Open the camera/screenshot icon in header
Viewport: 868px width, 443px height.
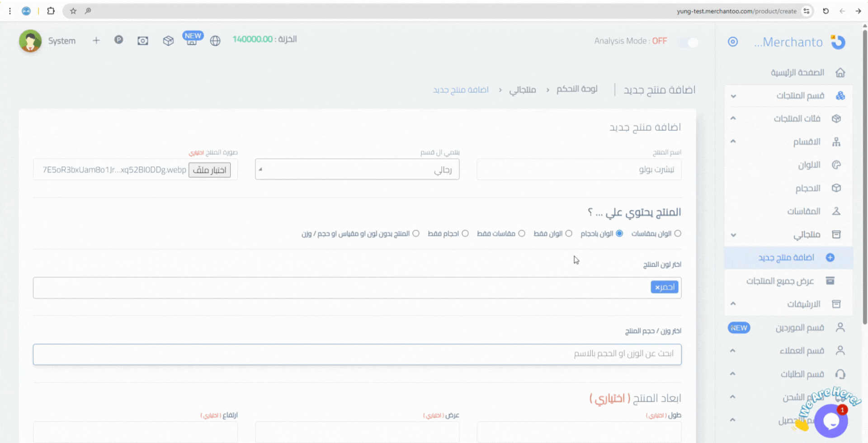[143, 41]
